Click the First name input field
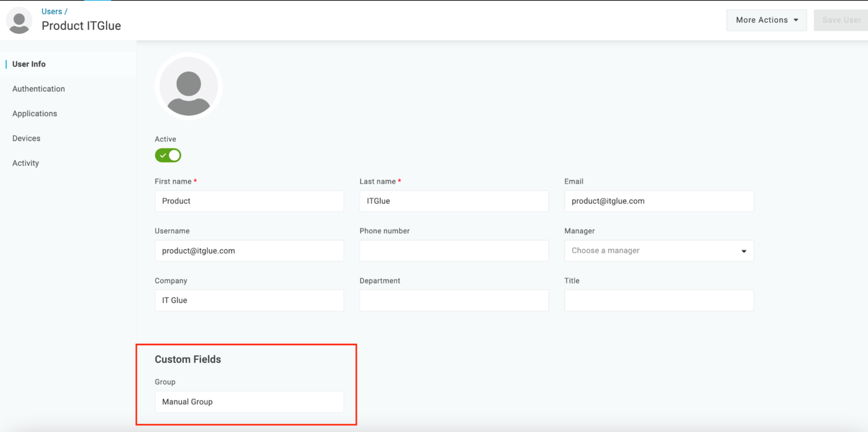The height and width of the screenshot is (432, 868). click(x=249, y=201)
